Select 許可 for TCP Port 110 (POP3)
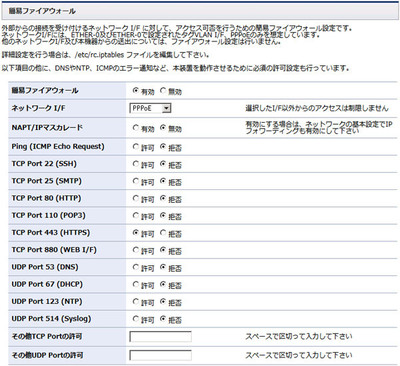The width and height of the screenshot is (400, 366). point(135,216)
